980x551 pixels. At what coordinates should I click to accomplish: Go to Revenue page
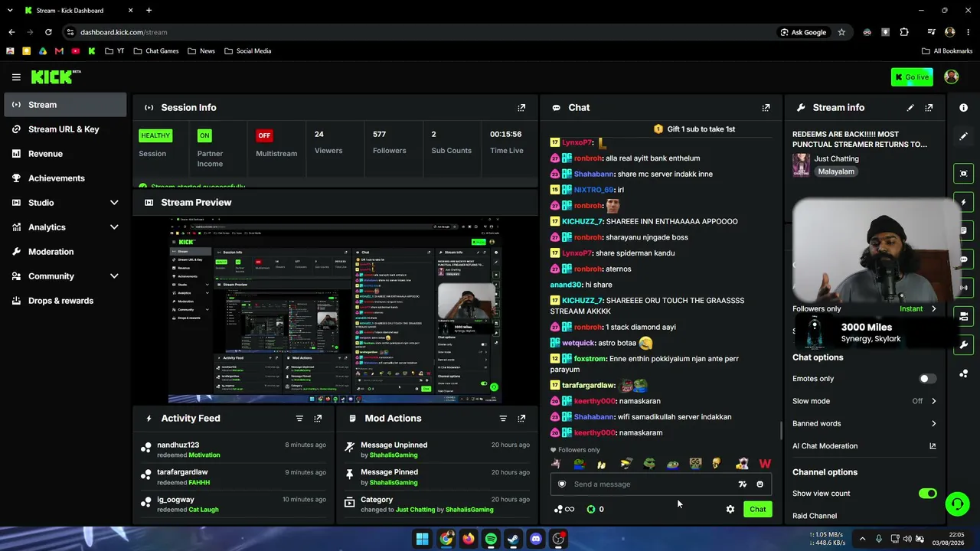pyautogui.click(x=65, y=154)
